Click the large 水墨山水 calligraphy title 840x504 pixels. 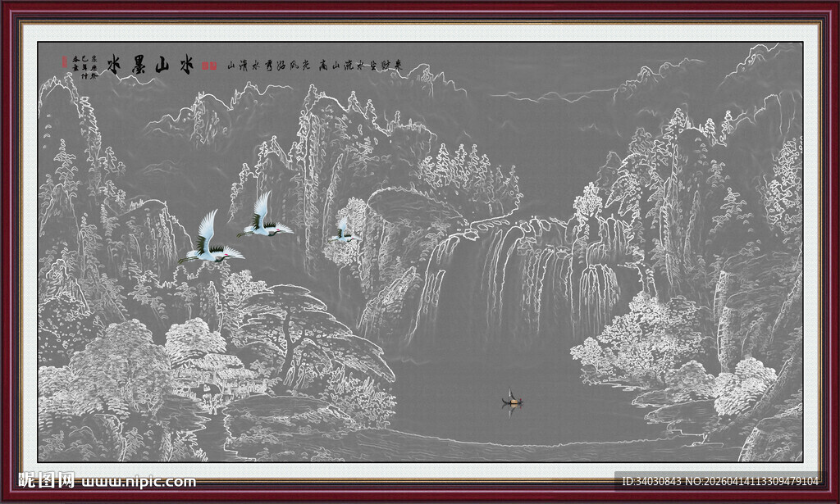[x=150, y=64]
